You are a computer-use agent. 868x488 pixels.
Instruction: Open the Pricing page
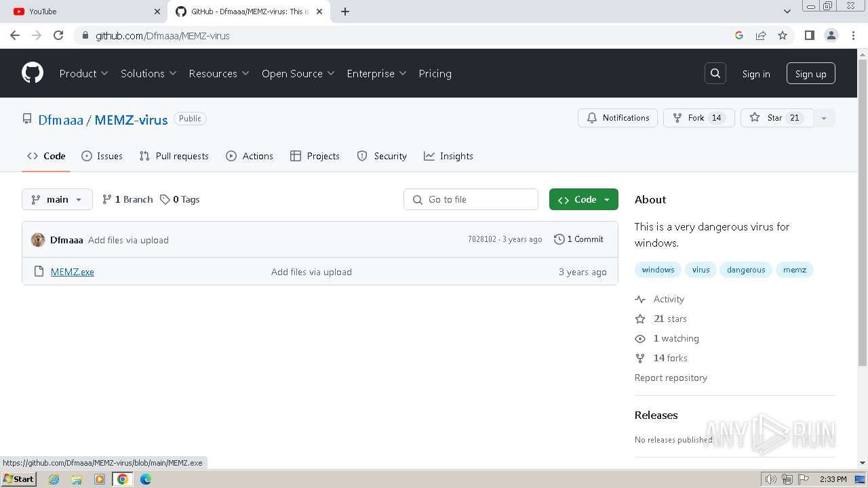coord(435,73)
